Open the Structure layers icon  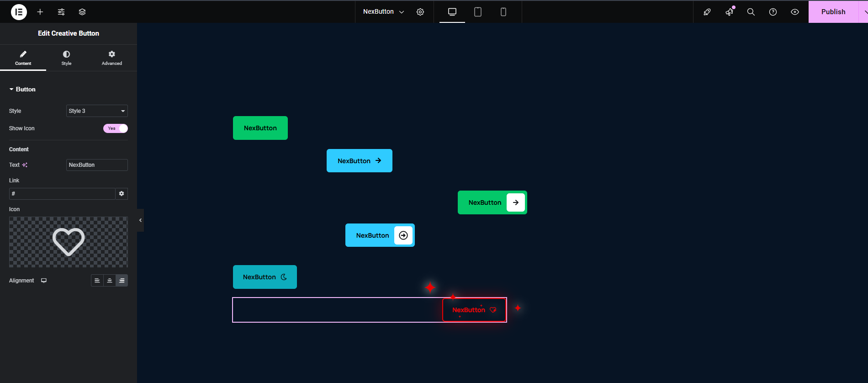coord(82,12)
